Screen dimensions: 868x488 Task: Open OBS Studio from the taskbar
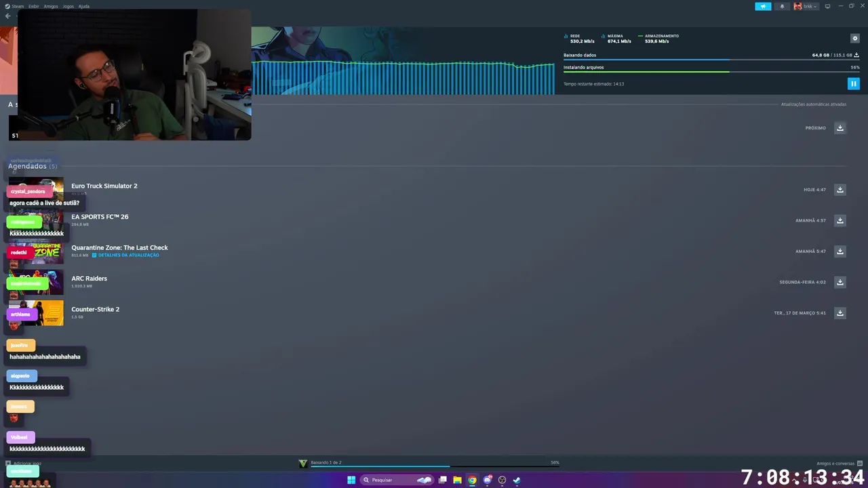(502, 480)
